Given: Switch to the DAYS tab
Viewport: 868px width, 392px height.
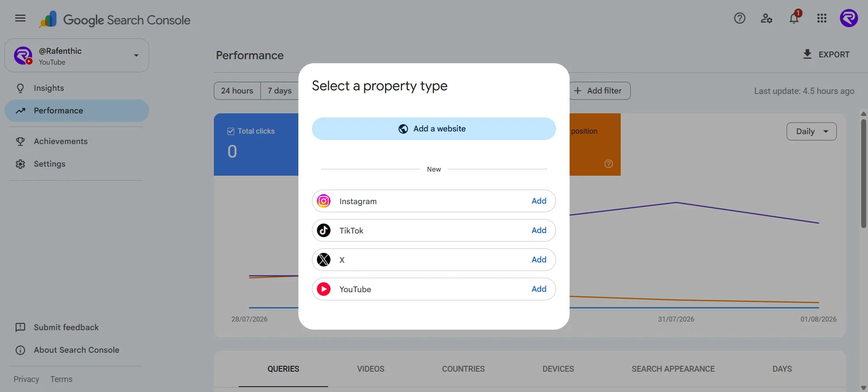Looking at the screenshot, I should [x=782, y=369].
